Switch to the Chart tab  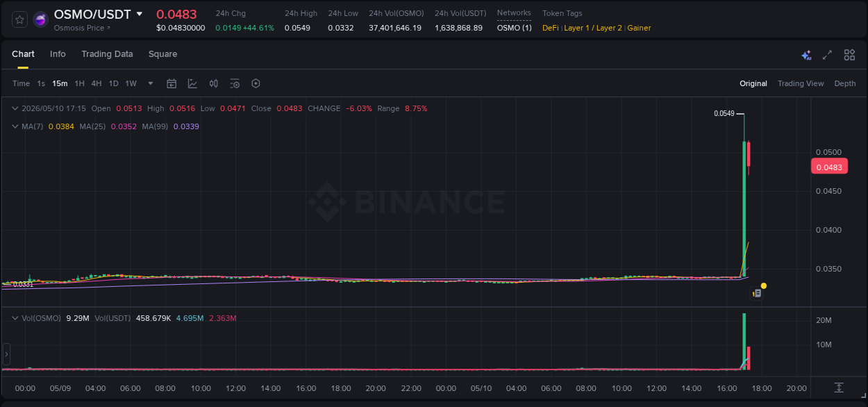point(23,54)
